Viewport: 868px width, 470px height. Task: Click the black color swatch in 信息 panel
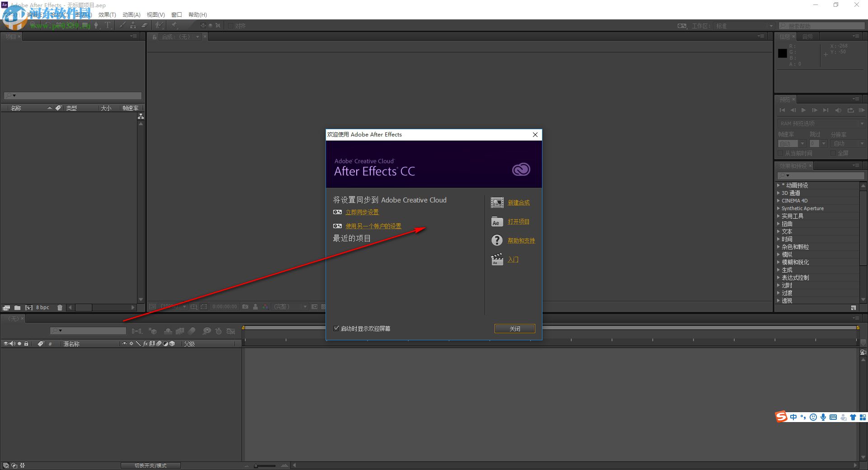(x=783, y=53)
